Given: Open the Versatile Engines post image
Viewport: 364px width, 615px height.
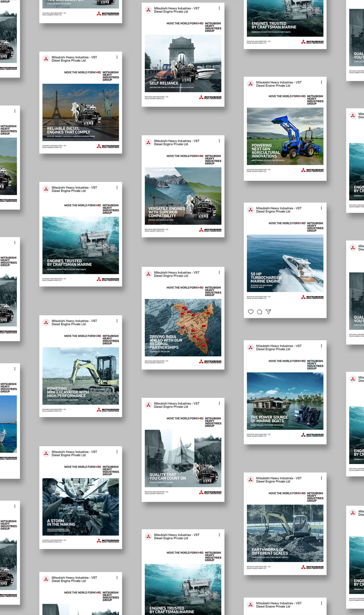Looking at the screenshot, I should coord(183,196).
